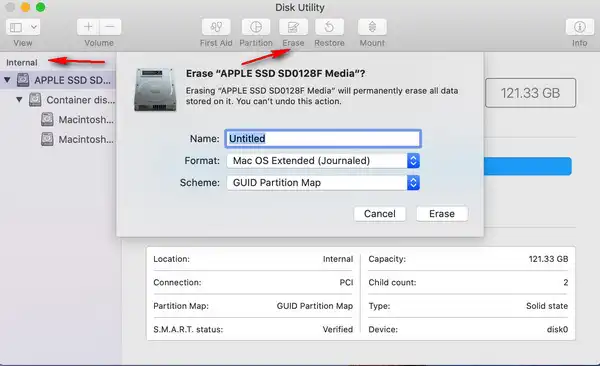Confirm with the Erase button
The width and height of the screenshot is (600, 366).
pyautogui.click(x=442, y=214)
